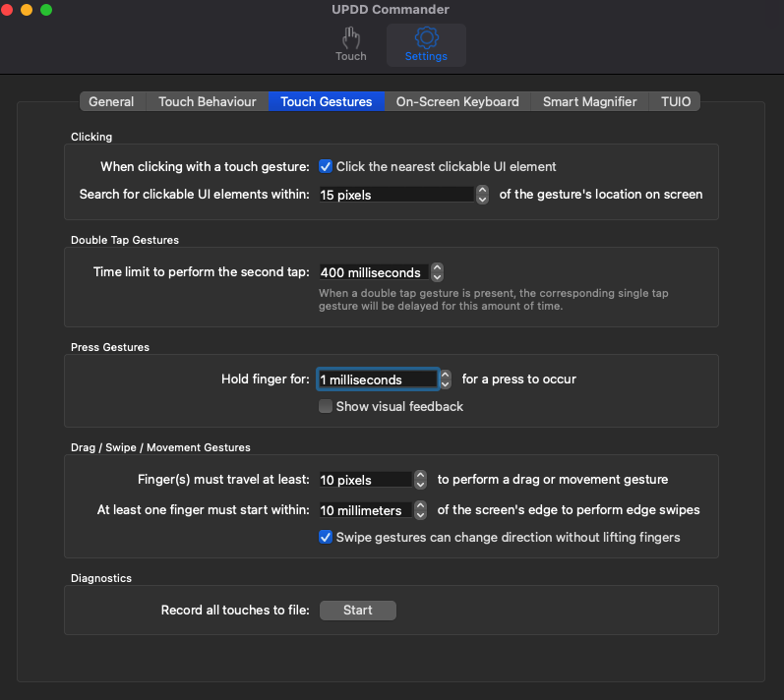Screen dimensions: 784x700
Task: Click the Drag / Swipe / Movement Gestures heading
Action: pyautogui.click(x=160, y=447)
